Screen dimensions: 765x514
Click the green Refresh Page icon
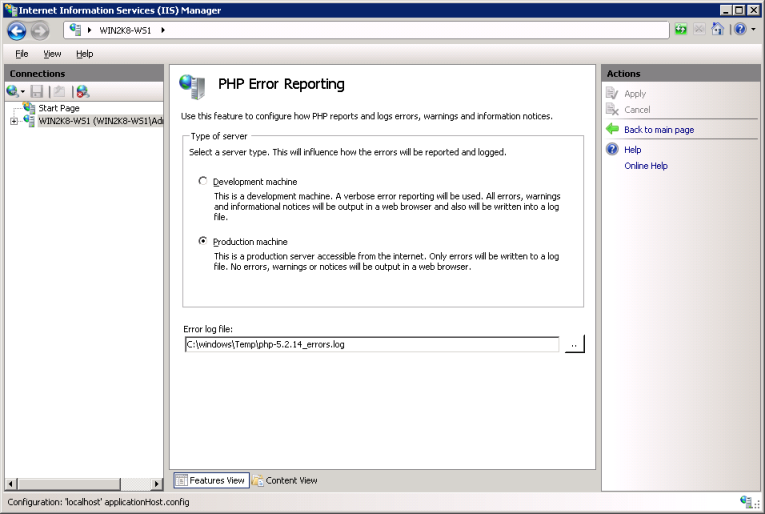(x=681, y=30)
